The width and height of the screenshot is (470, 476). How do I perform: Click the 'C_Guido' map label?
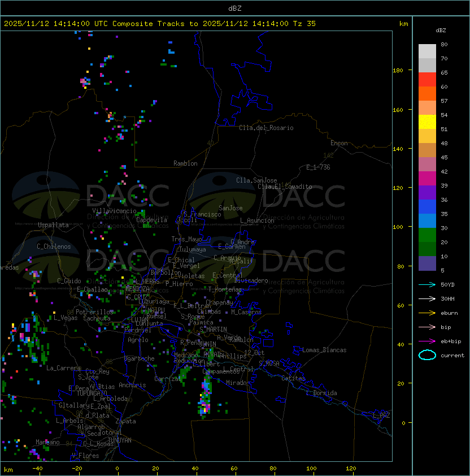pyautogui.click(x=69, y=281)
